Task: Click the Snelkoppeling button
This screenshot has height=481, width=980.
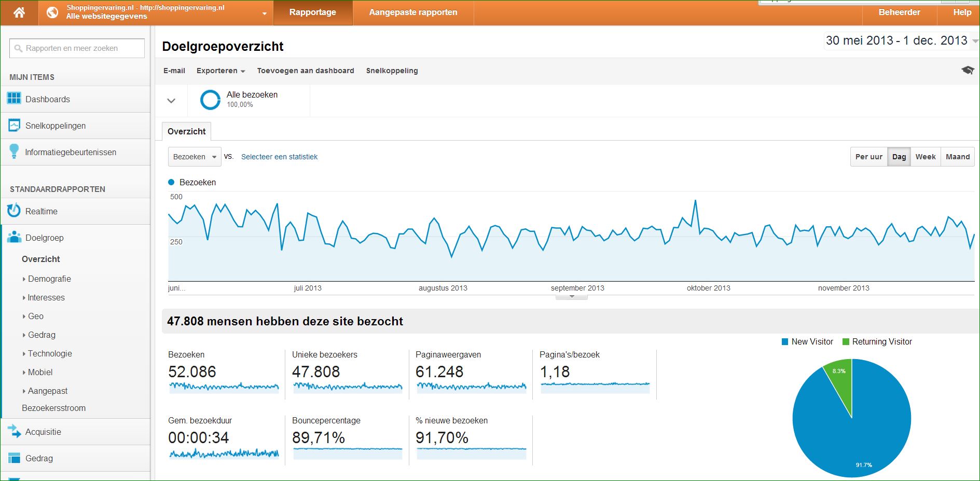Action: coord(392,71)
